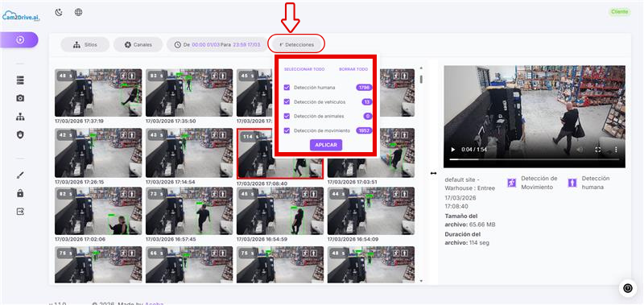Viewport: 644px width, 305px height.
Task: Click motion icon on 17:37:19 thumbnail
Action: (124, 76)
